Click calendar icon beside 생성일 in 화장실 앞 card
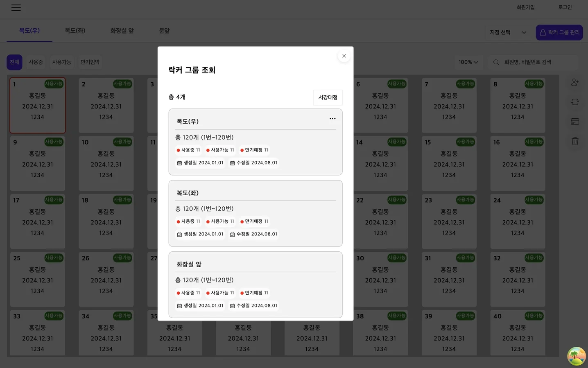Viewport: 588px width, 368px height. (179, 306)
